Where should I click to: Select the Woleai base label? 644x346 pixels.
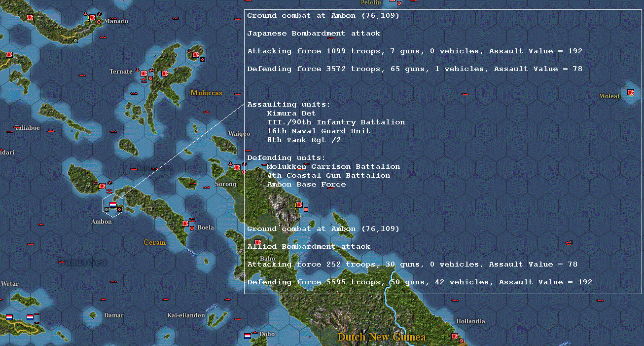609,96
